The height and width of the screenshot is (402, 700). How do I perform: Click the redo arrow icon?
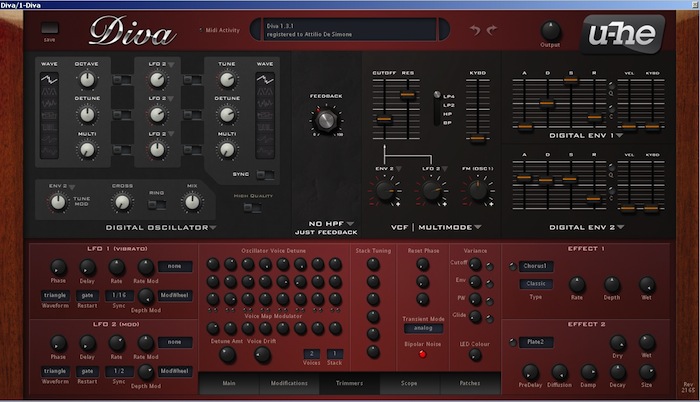click(492, 30)
